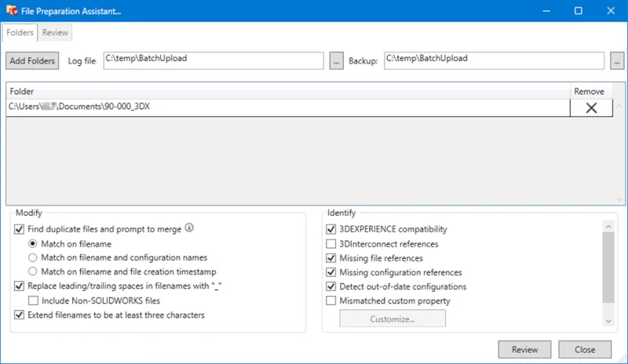Click into the Log file path field

click(x=213, y=60)
